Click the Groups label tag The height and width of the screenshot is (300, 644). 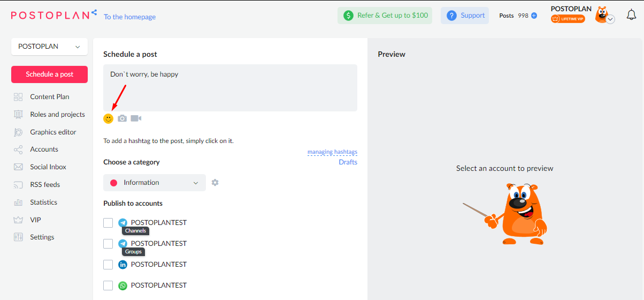click(133, 252)
